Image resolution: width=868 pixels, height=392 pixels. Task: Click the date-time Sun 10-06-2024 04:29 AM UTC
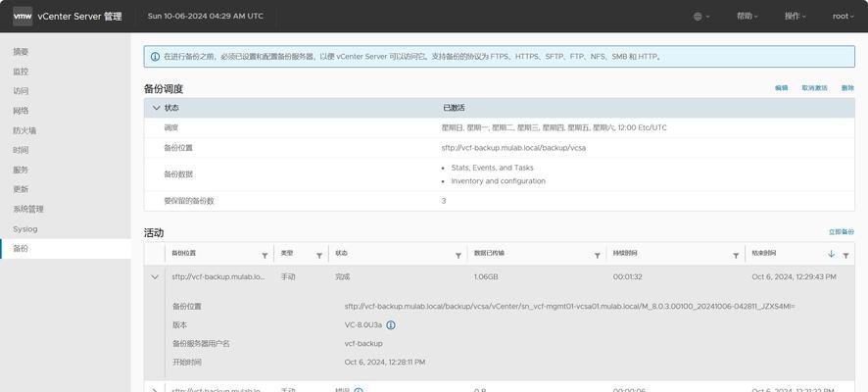click(x=206, y=16)
